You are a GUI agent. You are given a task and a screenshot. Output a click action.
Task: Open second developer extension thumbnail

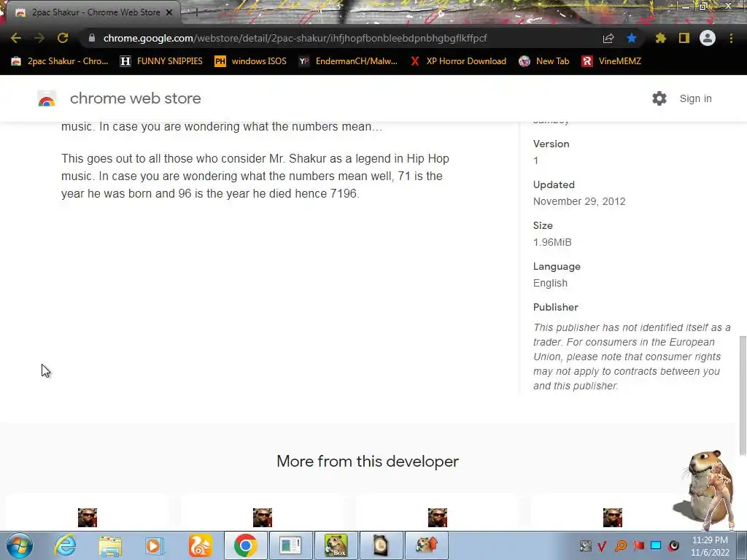pos(263,517)
